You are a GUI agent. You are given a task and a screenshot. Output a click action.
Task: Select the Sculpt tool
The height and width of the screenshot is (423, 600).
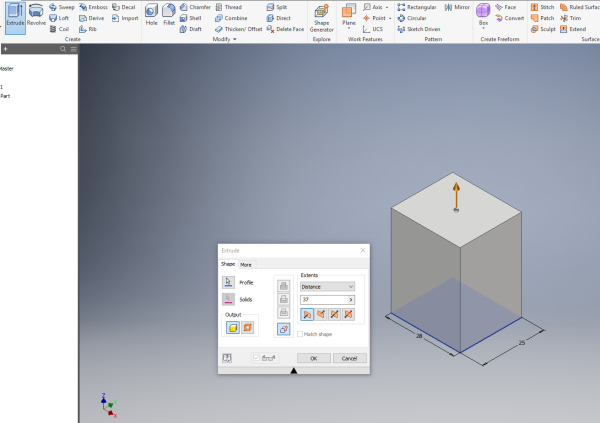click(x=543, y=29)
